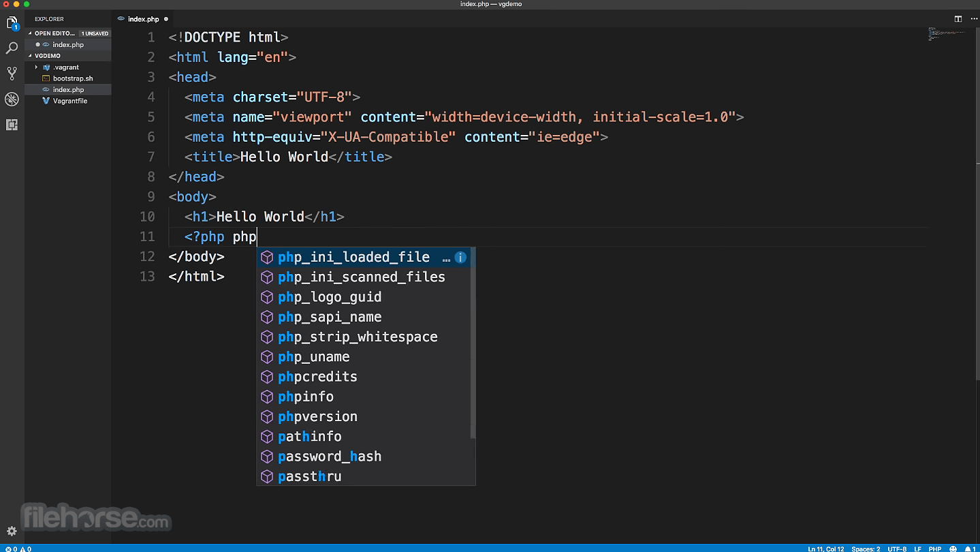Show info for php_ini_loaded_file suggestion

coord(460,258)
